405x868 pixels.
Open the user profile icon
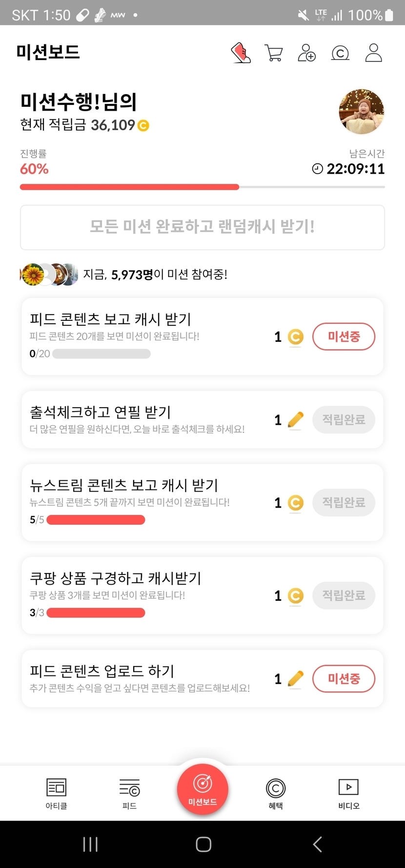(373, 53)
